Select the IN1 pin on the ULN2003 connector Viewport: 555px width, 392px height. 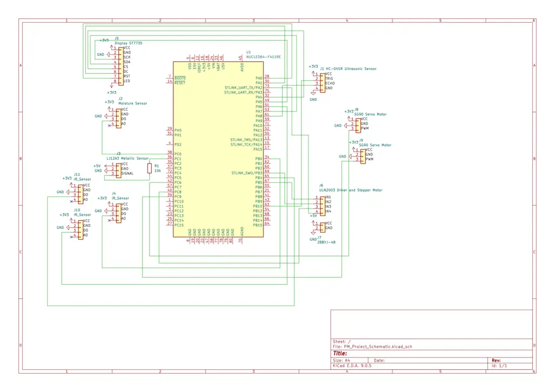tap(328, 197)
